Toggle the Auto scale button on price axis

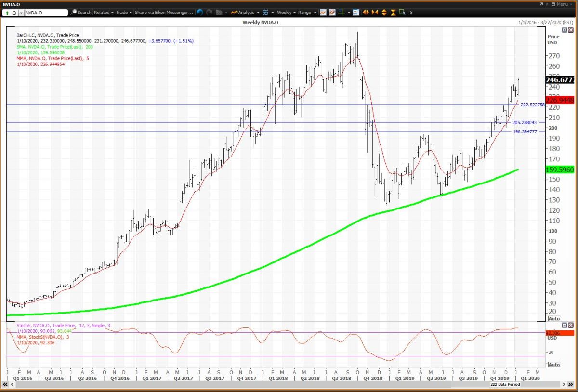pos(554,319)
